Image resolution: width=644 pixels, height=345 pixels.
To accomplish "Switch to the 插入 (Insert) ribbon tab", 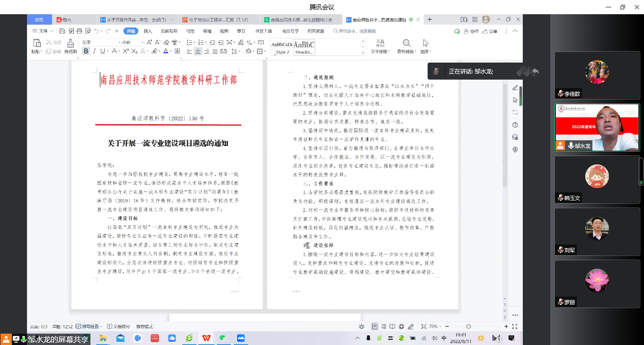I will tap(148, 31).
